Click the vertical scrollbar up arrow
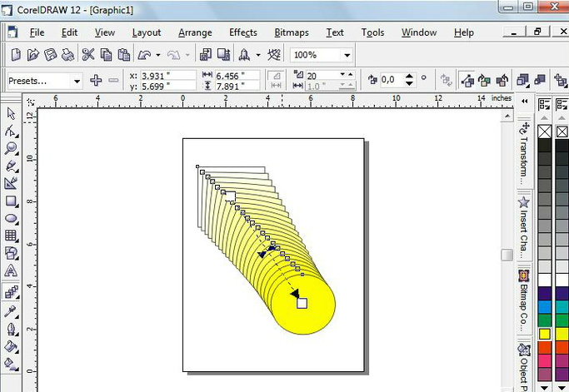 [x=507, y=116]
